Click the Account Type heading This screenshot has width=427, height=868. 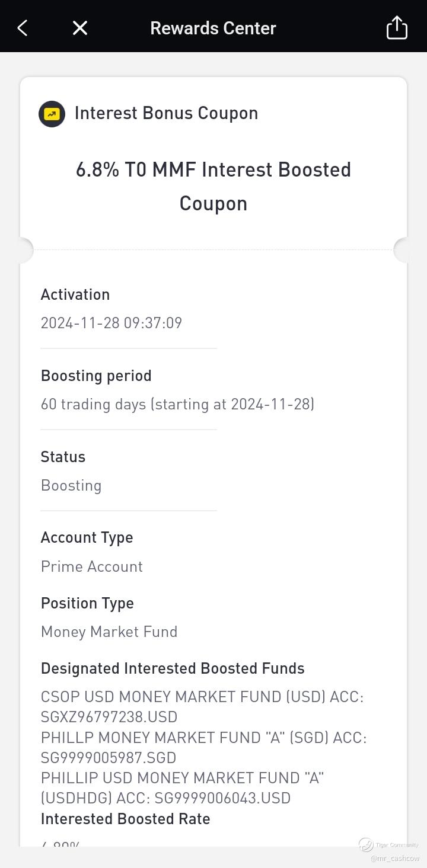[87, 537]
